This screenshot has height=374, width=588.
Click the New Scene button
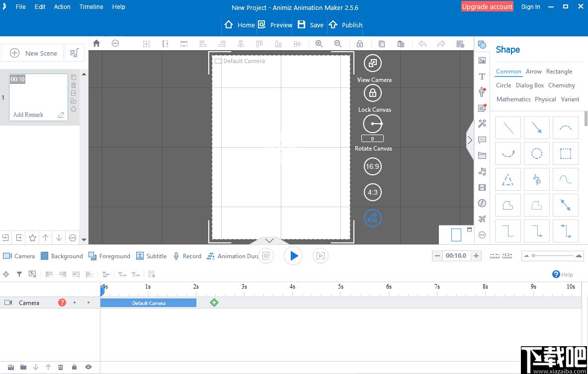pyautogui.click(x=32, y=53)
